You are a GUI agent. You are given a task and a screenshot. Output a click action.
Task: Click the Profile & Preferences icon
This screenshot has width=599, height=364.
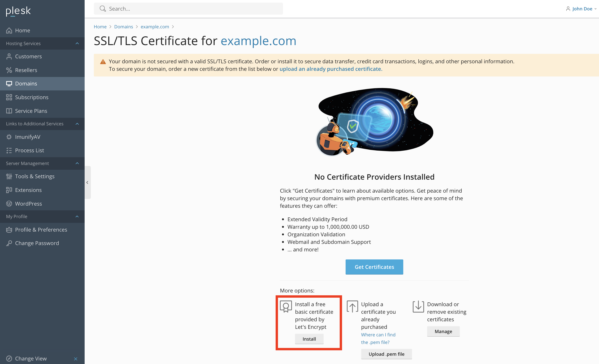[9, 229]
